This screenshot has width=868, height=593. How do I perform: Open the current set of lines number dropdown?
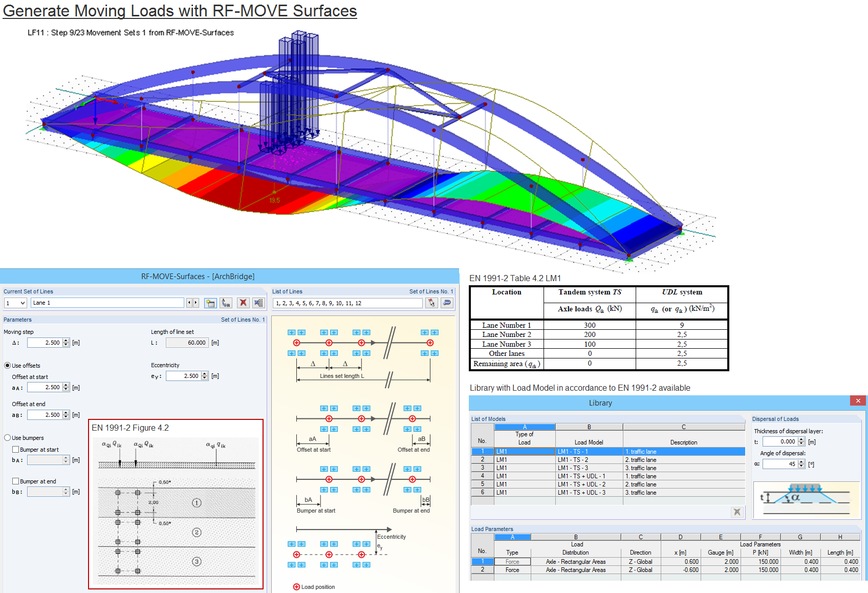click(x=23, y=303)
